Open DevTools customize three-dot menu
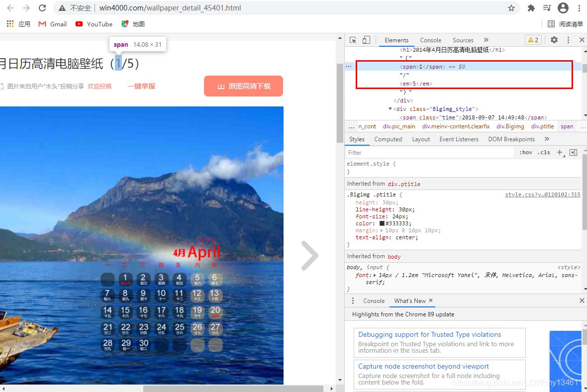Screen dimensions: 587x392 pos(568,40)
